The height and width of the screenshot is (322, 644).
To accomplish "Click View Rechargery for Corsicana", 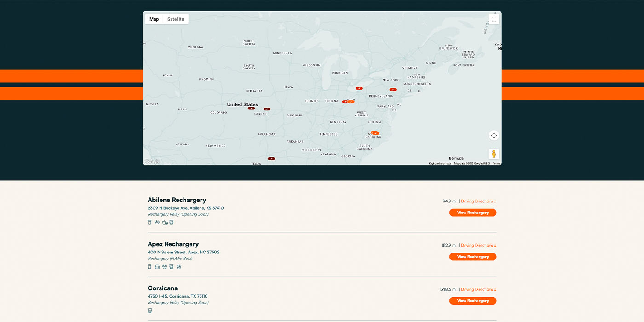I will 473,300.
